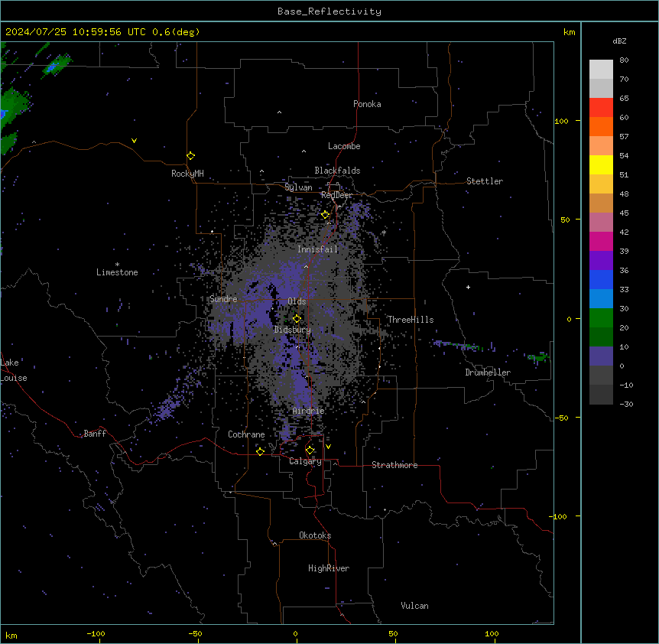Screen dimensions: 659x644
Task: Click the Didsbury town label
Action: tap(293, 330)
